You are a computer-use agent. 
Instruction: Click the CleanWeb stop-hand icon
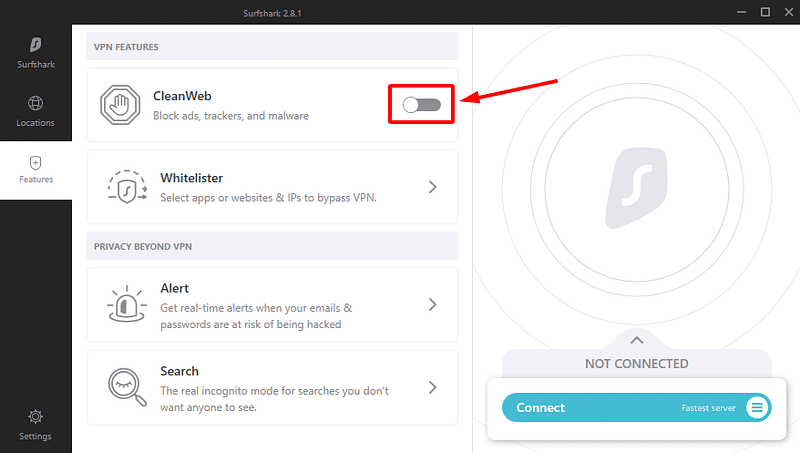pyautogui.click(x=120, y=105)
